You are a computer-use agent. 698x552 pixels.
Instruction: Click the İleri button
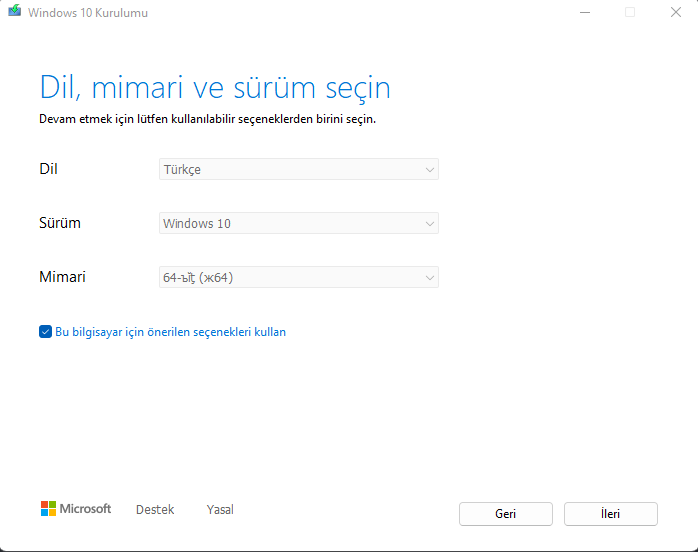click(611, 514)
